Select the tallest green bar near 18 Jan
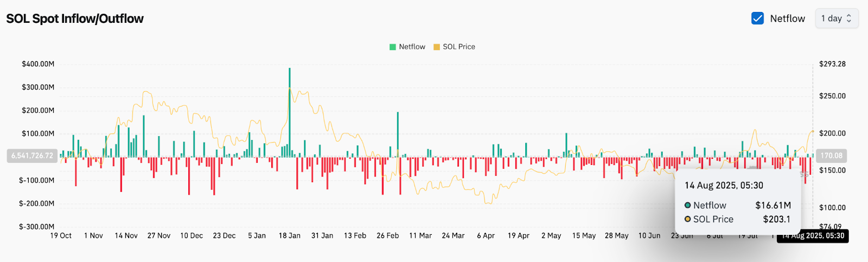The height and width of the screenshot is (262, 868). tap(290, 108)
